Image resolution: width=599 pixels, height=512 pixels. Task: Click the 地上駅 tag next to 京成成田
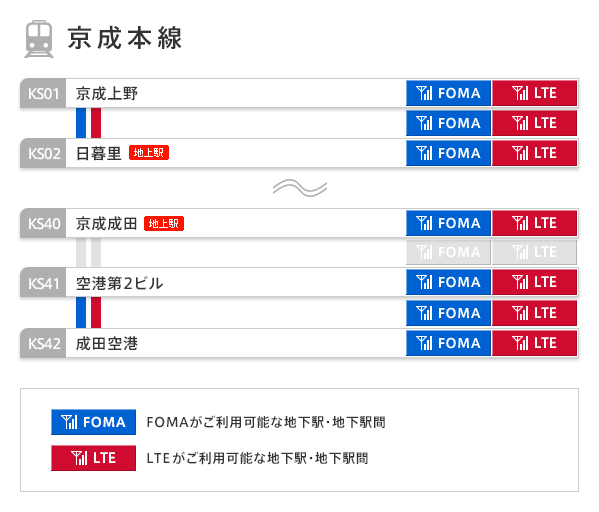coord(164,223)
